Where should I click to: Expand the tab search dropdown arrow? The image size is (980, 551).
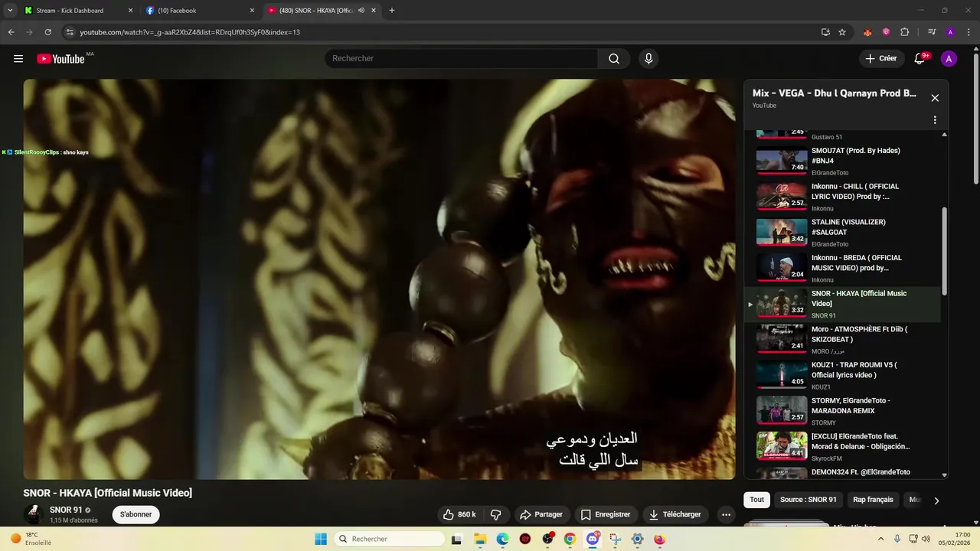(10, 11)
